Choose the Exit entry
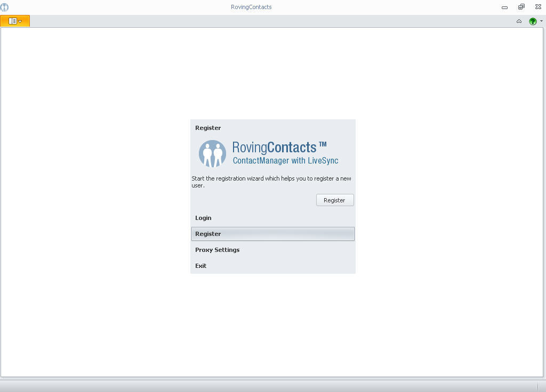Screen dimensions: 546x392 click(x=272, y=266)
